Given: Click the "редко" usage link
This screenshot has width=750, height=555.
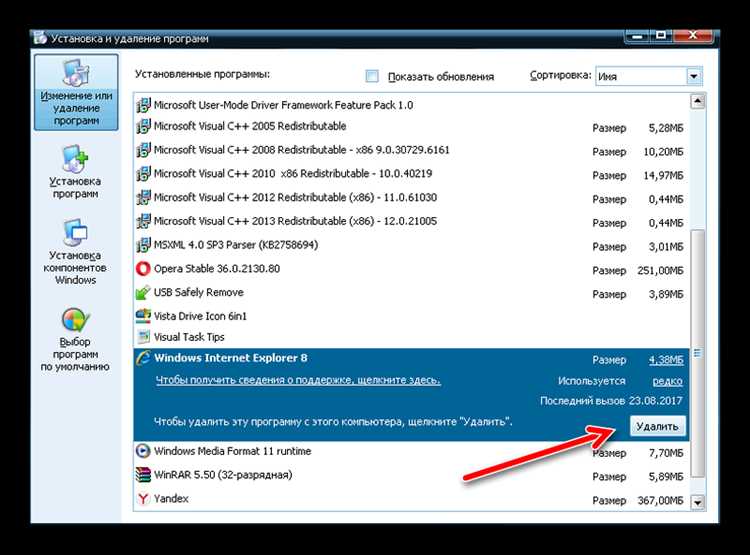Looking at the screenshot, I should pyautogui.click(x=667, y=381).
